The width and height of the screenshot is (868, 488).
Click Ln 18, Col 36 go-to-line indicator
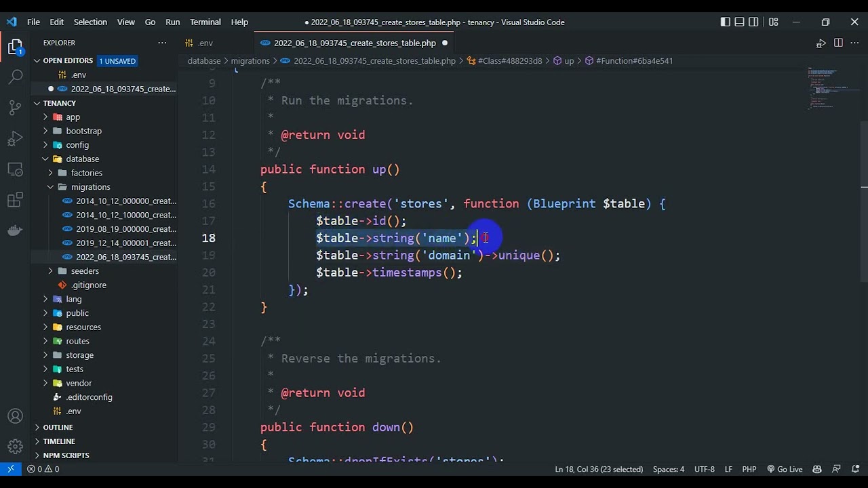(599, 469)
